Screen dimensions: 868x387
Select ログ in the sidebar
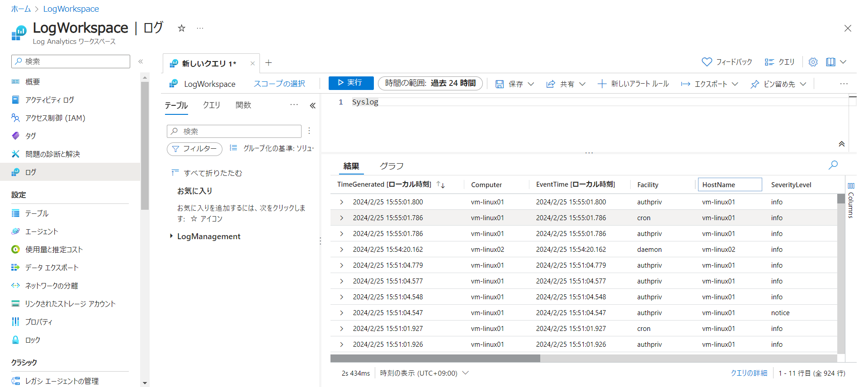(x=70, y=172)
